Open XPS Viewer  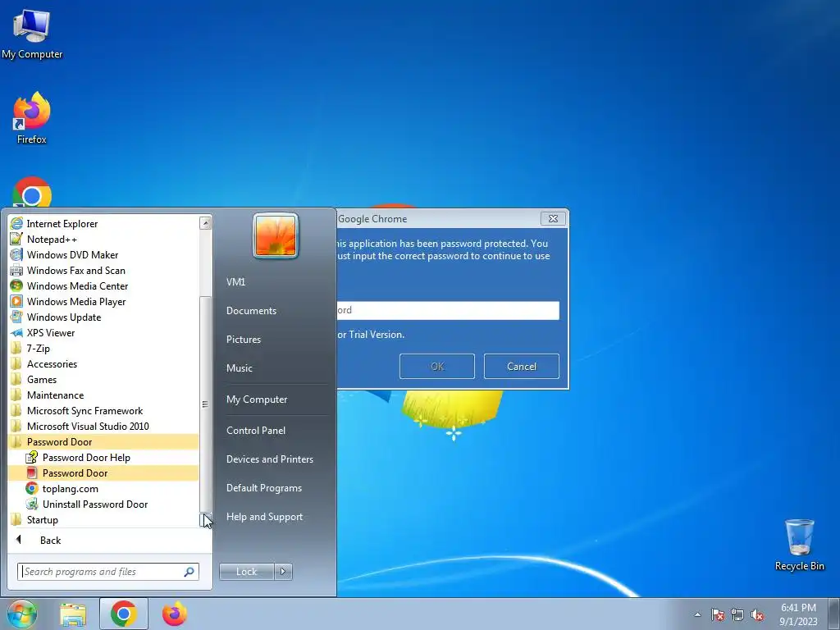click(x=103, y=332)
